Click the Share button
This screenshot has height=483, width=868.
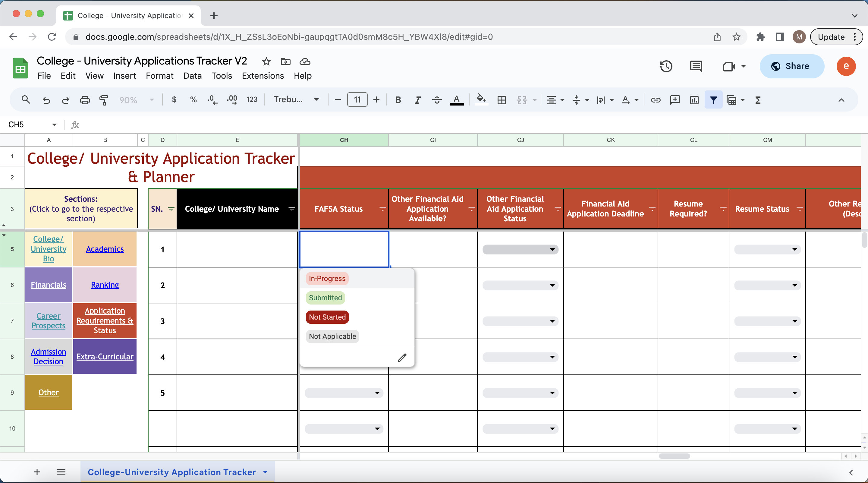point(791,66)
